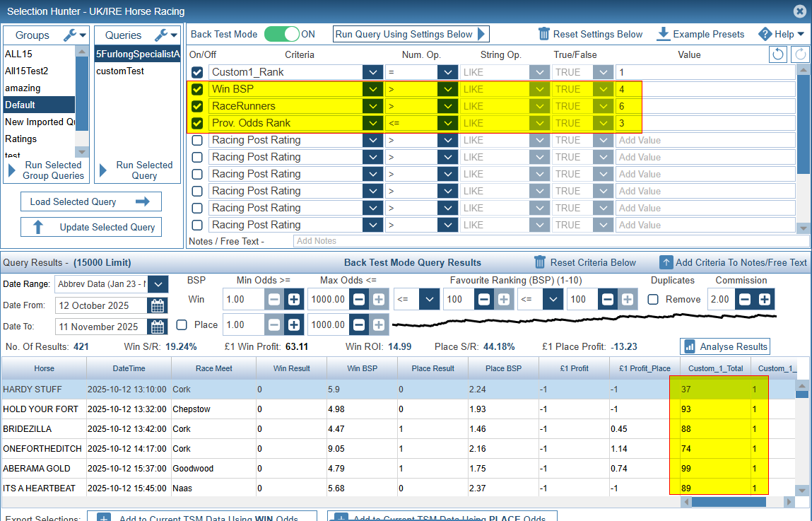Click the Groups wrench settings icon
The width and height of the screenshot is (812, 521).
69,35
